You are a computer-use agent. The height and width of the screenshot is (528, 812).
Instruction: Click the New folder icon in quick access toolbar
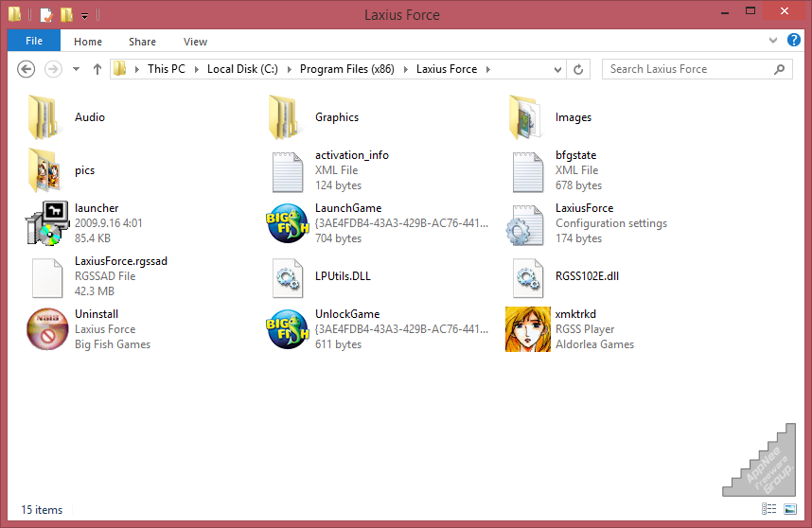[x=66, y=14]
